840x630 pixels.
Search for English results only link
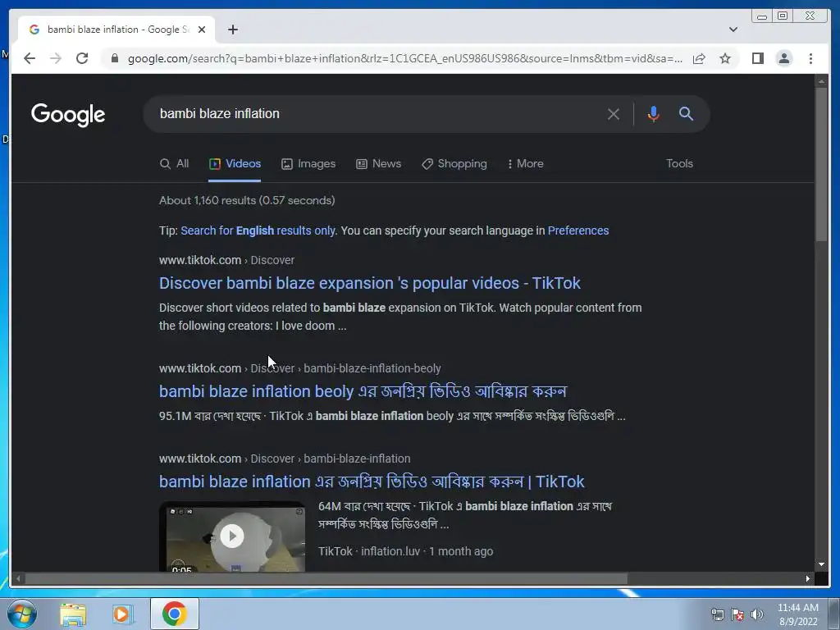click(258, 231)
